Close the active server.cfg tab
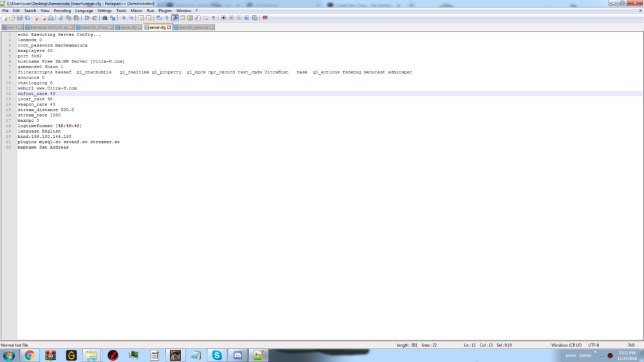This screenshot has height=362, width=644. pyautogui.click(x=169, y=28)
